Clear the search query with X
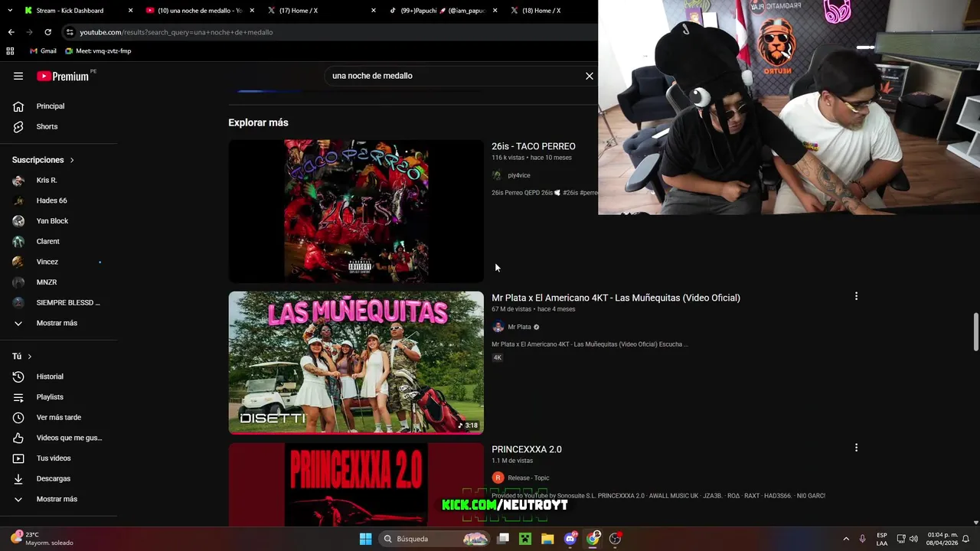 click(590, 76)
